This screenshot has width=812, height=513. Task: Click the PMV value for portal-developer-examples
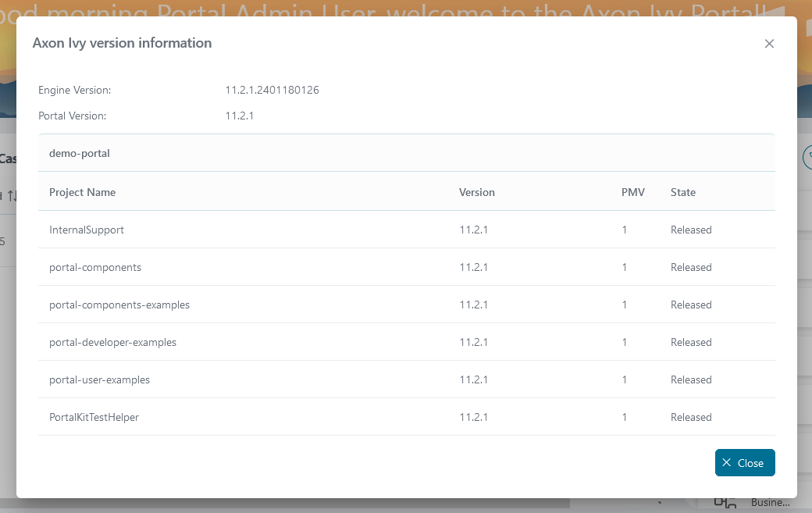click(625, 343)
